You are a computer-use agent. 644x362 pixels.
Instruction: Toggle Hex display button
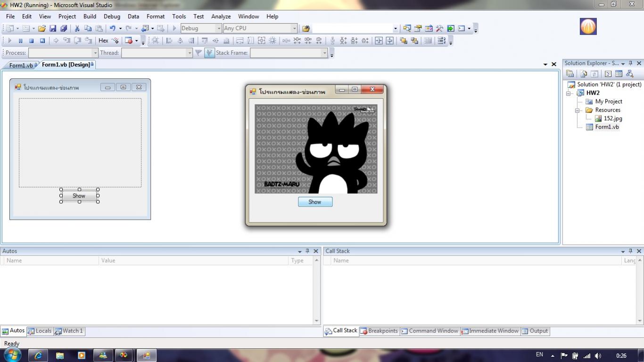[103, 41]
